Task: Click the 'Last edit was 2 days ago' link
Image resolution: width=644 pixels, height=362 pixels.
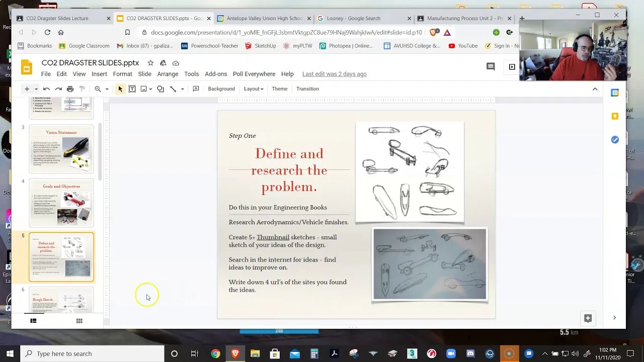Action: tap(335, 74)
